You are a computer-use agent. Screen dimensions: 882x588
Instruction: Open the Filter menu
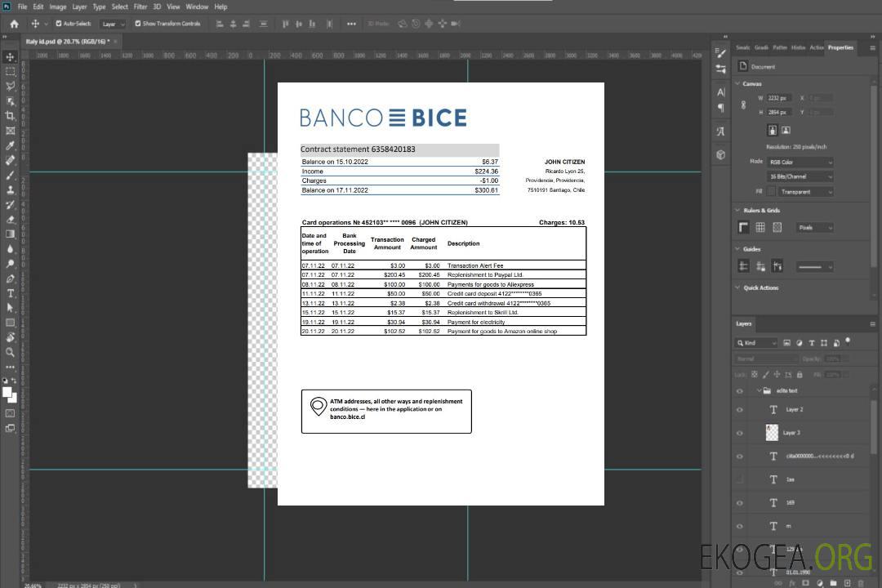(x=140, y=7)
